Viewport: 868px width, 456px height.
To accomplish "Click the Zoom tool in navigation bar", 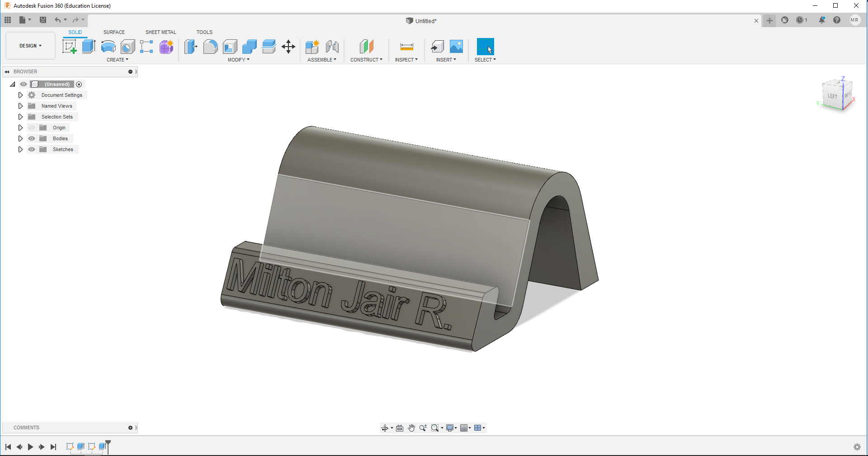I will point(423,428).
